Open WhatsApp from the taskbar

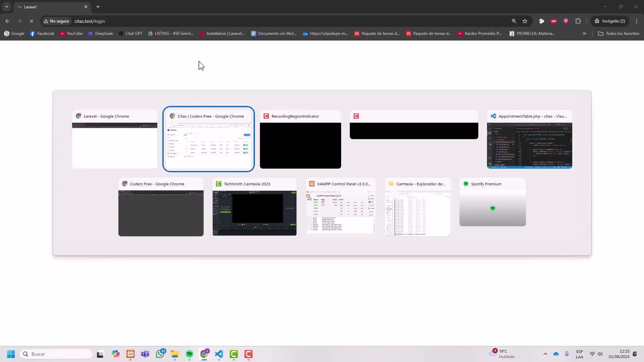[160, 354]
